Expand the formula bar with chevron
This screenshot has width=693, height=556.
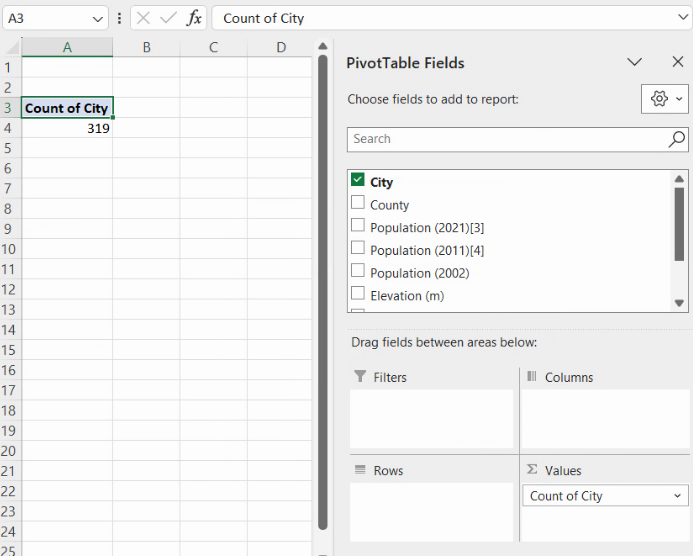pos(681,18)
